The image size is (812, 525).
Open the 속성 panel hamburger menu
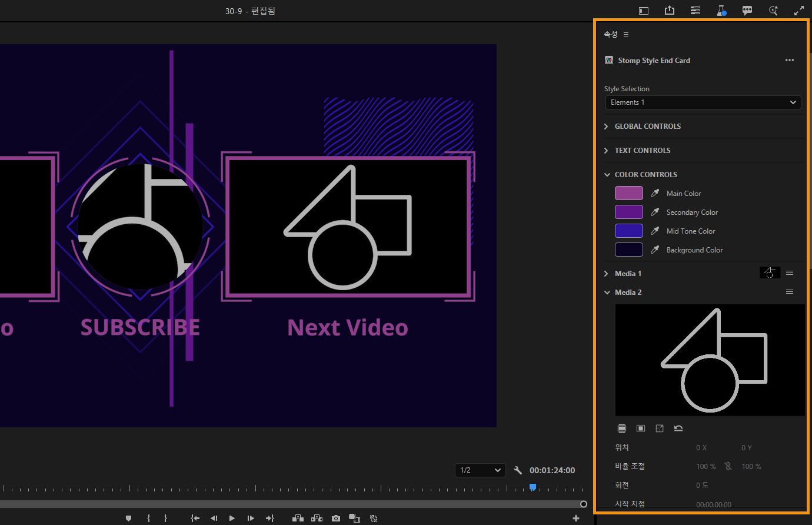tap(626, 35)
